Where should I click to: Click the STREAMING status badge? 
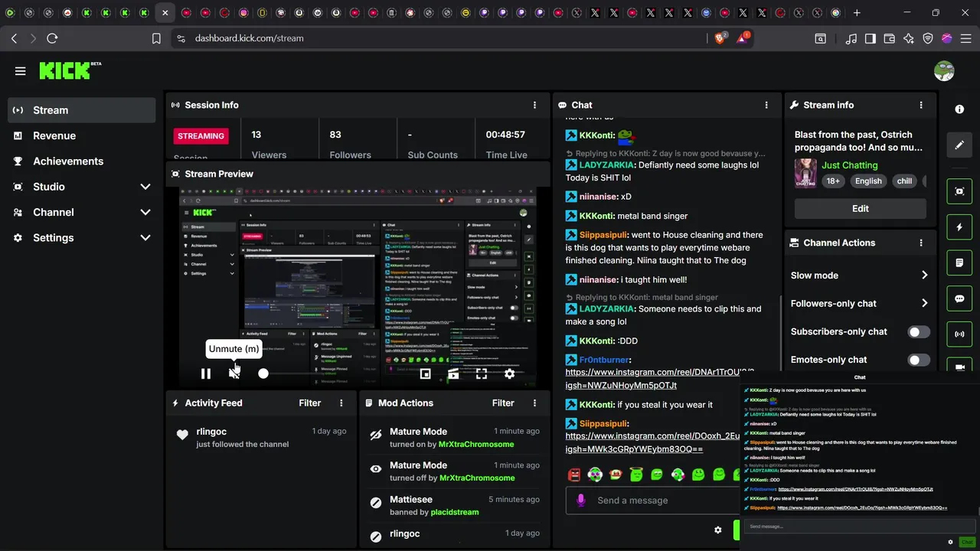201,136
